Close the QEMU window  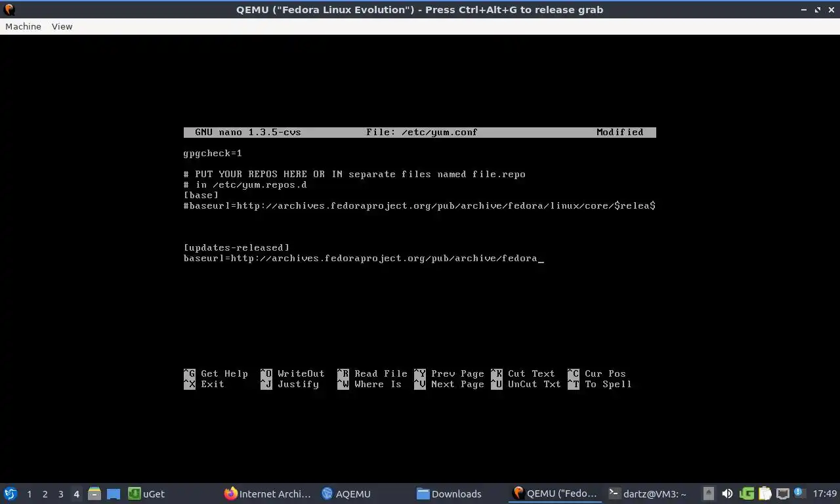831,9
